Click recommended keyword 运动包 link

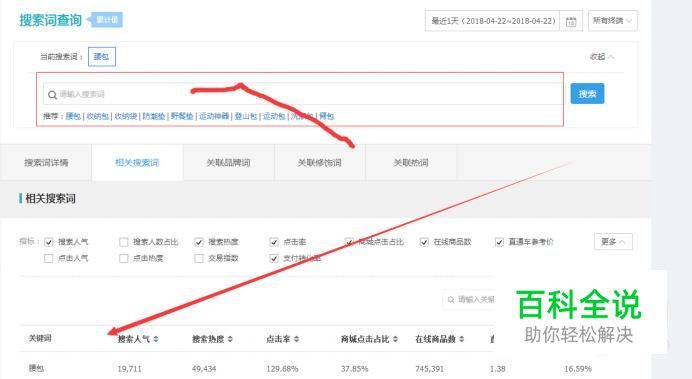pyautogui.click(x=274, y=116)
